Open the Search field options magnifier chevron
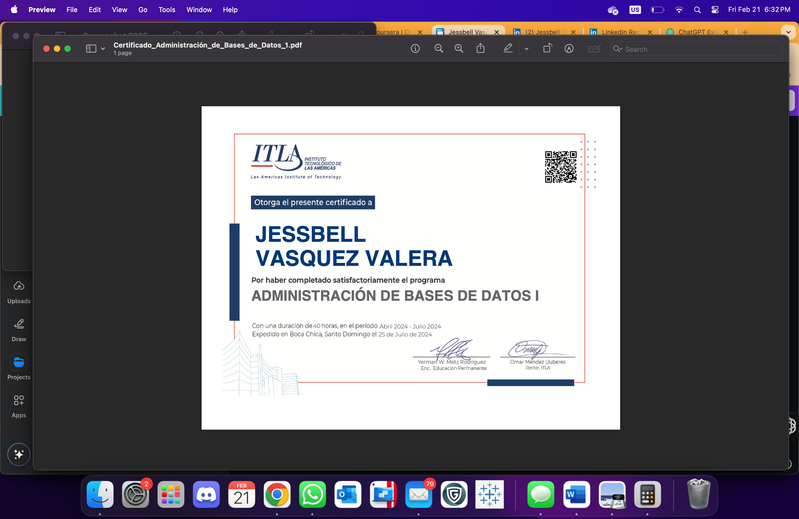Viewport: 799px width, 519px height. (618, 49)
